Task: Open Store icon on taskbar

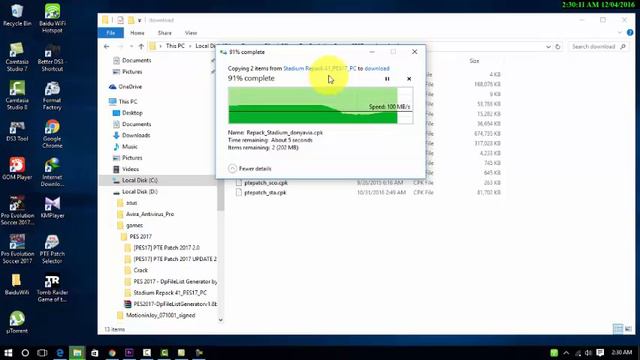Action: (x=94, y=353)
